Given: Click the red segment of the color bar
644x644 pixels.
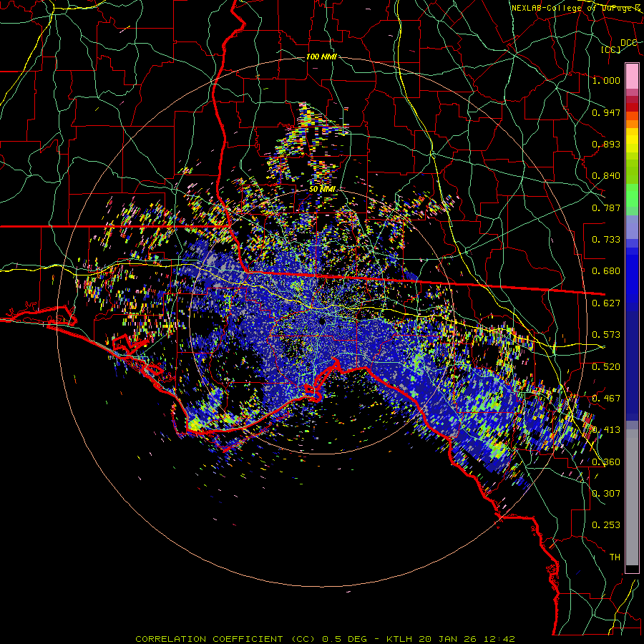Looking at the screenshot, I should point(632,107).
